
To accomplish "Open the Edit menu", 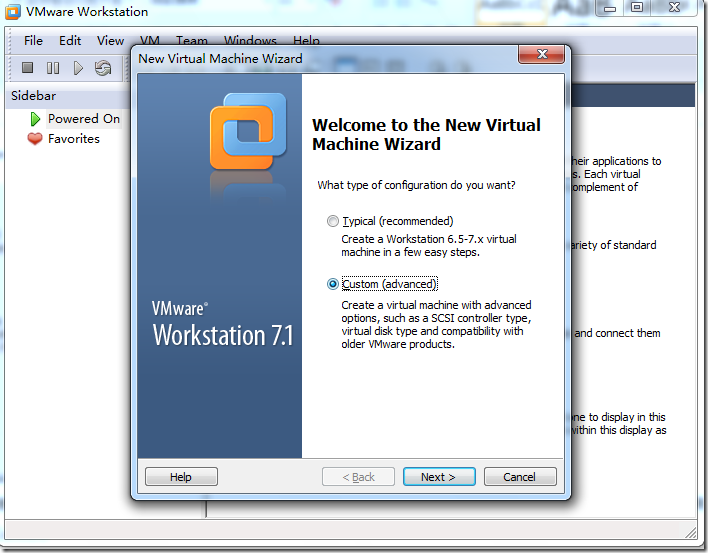I will click(70, 41).
